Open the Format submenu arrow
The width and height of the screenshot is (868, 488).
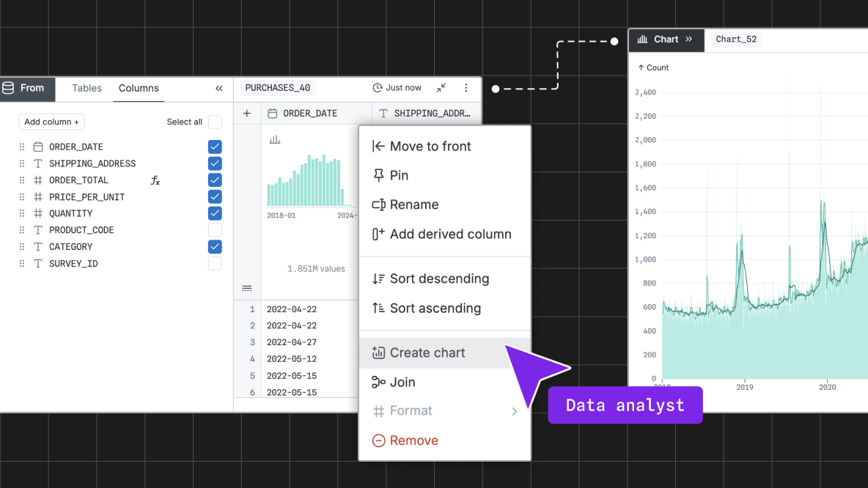[514, 411]
